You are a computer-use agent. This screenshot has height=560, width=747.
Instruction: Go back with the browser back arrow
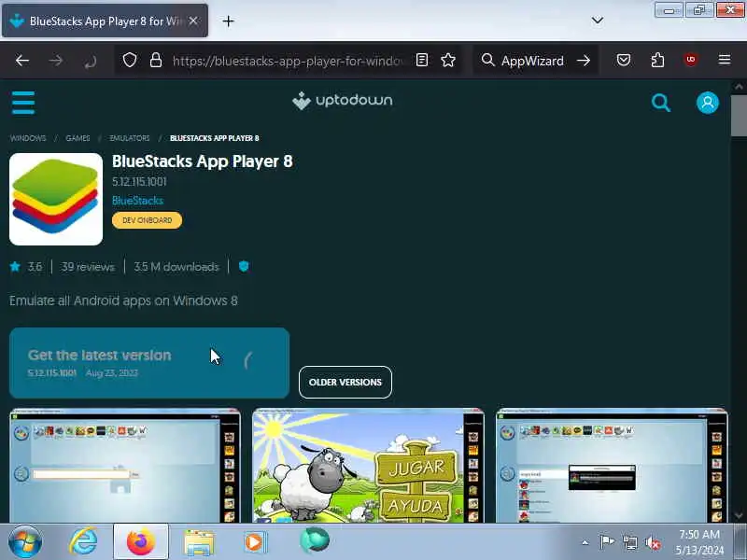(22, 61)
